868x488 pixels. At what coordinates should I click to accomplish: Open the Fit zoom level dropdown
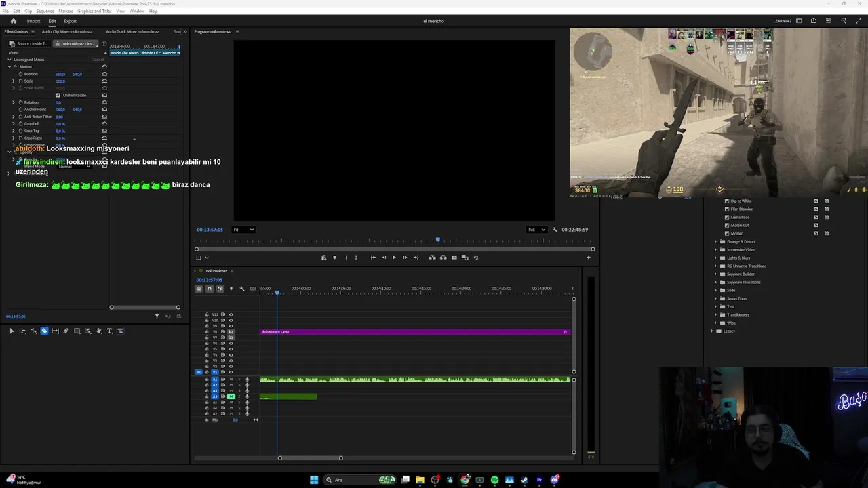tap(243, 230)
